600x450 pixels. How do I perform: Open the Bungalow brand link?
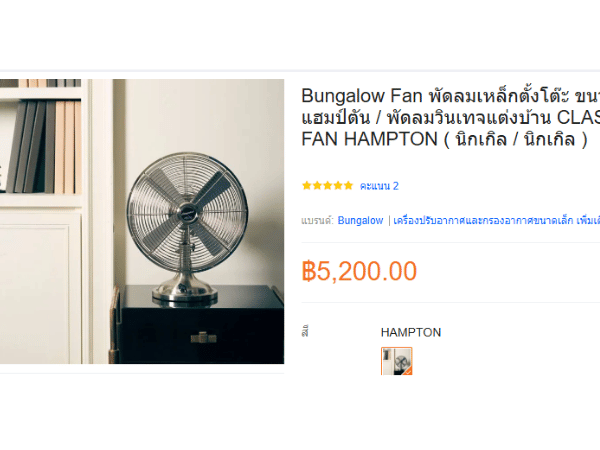[360, 220]
